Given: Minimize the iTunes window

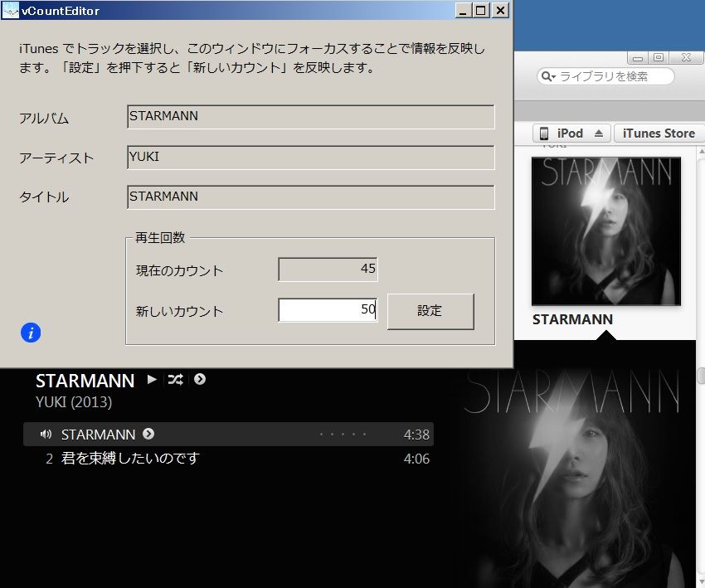Looking at the screenshot, I should (638, 58).
